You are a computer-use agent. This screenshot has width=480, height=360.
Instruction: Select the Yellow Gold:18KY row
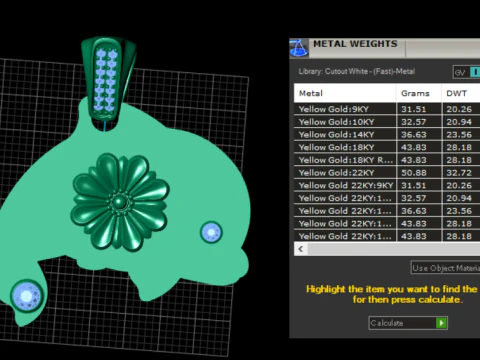pyautogui.click(x=387, y=147)
